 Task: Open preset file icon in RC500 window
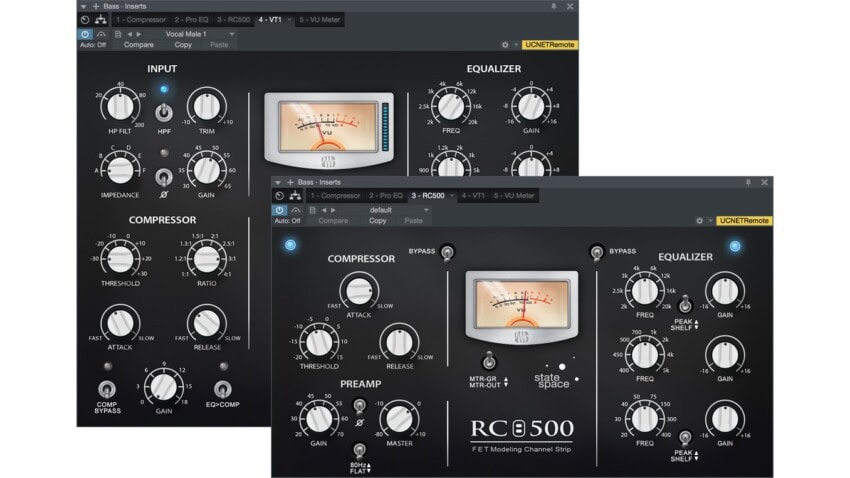312,210
